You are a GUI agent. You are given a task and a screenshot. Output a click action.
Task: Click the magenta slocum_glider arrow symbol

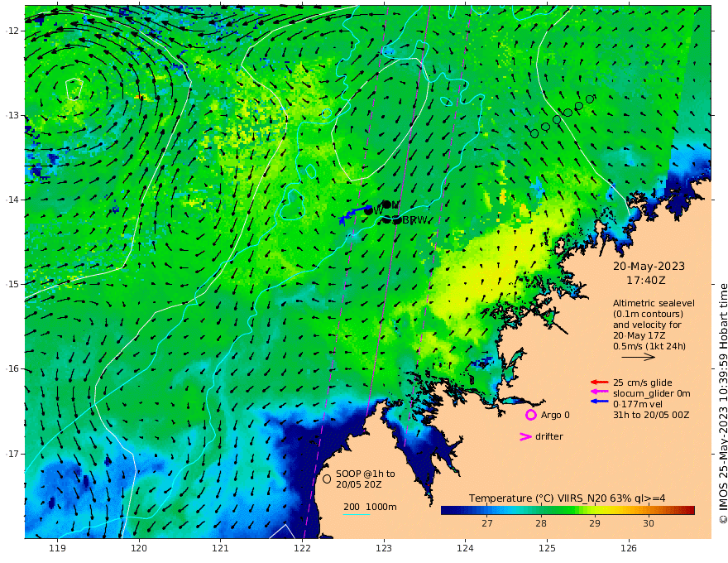[600, 393]
